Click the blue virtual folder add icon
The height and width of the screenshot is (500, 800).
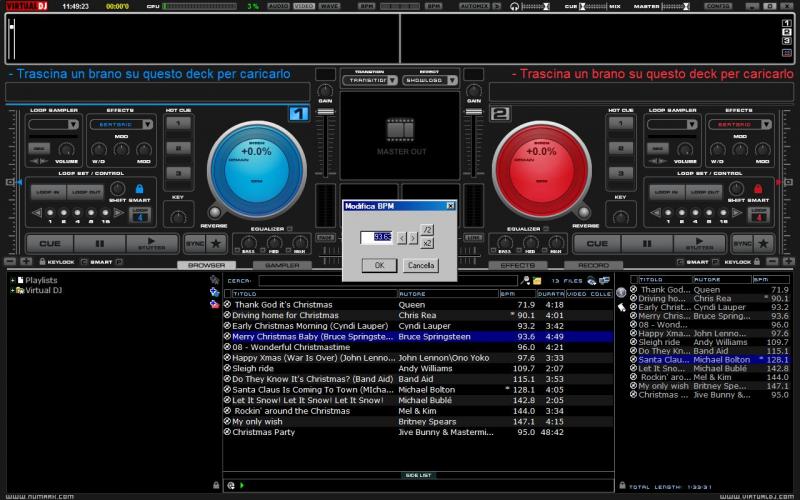point(215,292)
